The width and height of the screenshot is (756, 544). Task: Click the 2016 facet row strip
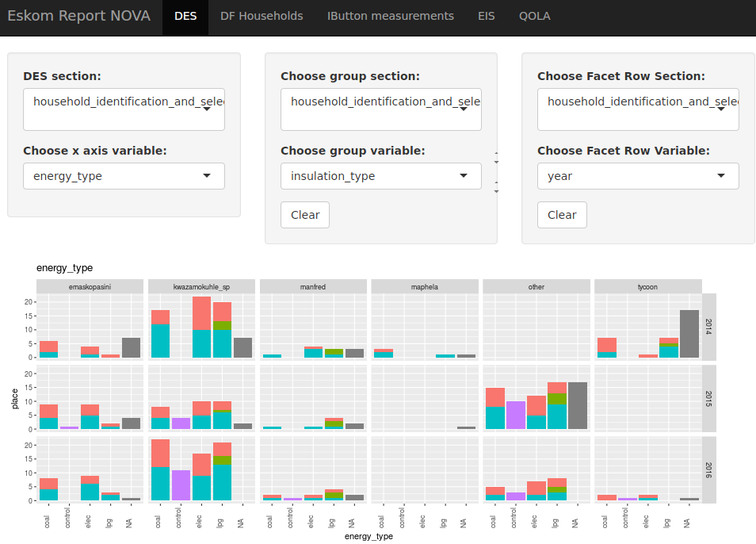(709, 469)
